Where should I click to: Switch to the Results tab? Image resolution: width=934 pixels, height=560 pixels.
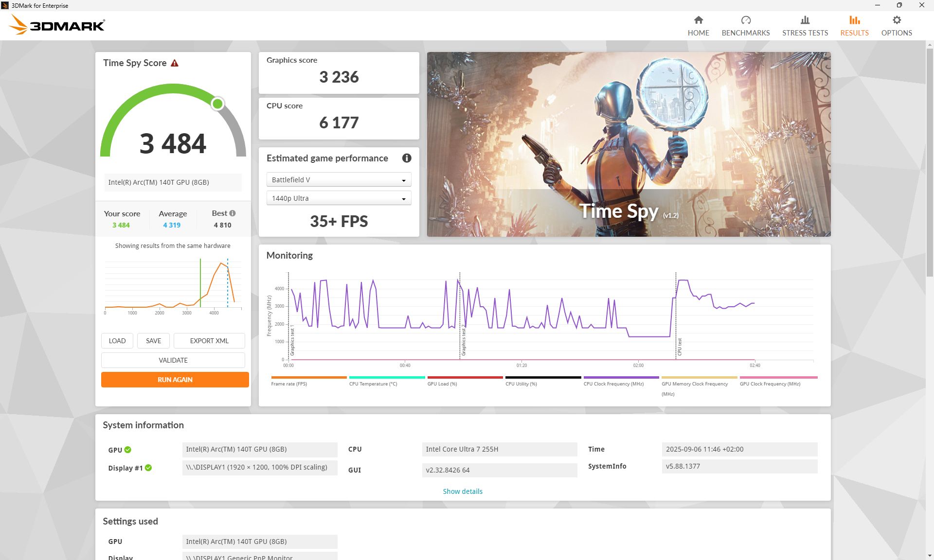[x=854, y=25]
